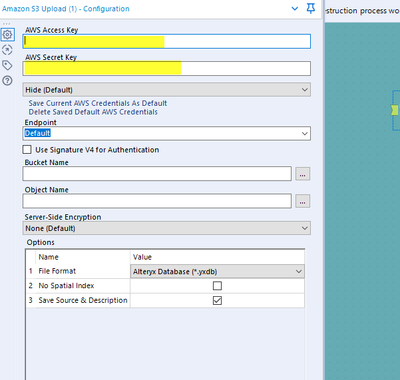Select the Save Source & Description label
The width and height of the screenshot is (400, 380).
coord(83,300)
